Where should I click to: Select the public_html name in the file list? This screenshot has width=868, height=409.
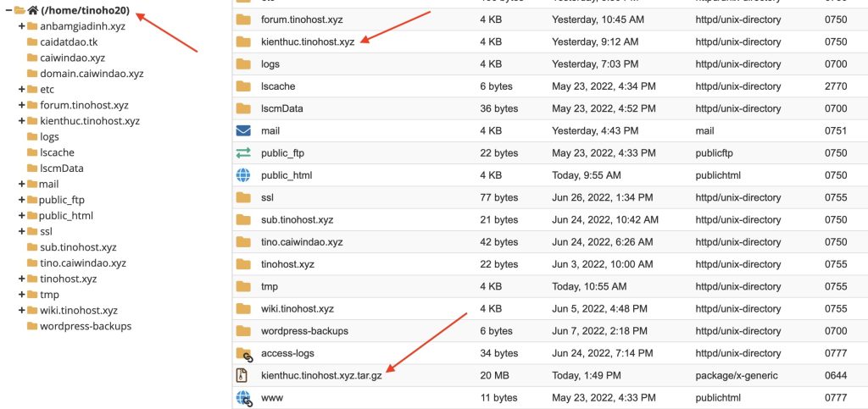click(287, 175)
